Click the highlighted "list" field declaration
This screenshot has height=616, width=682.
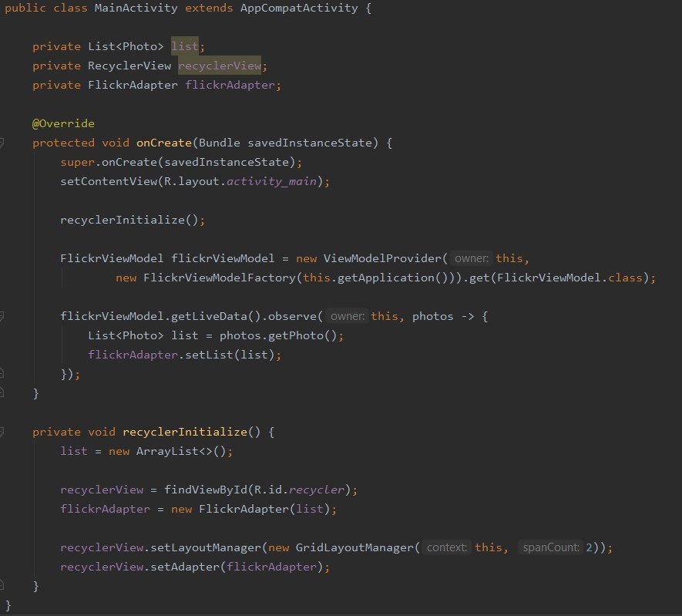(184, 46)
